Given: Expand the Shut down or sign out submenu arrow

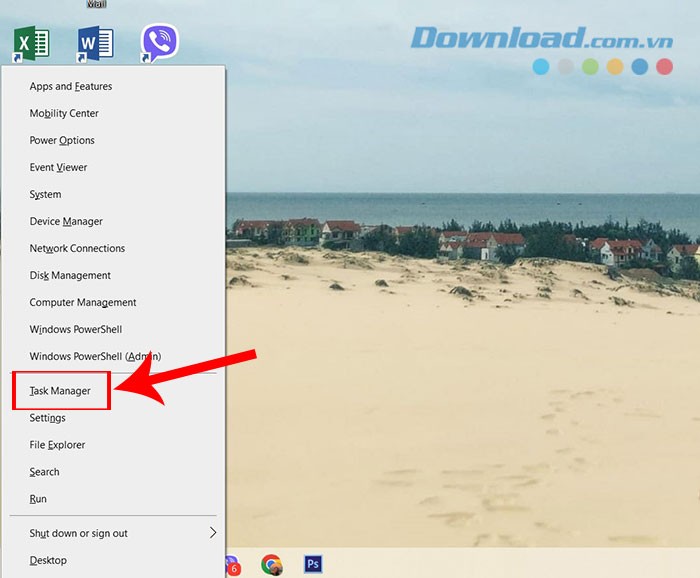Looking at the screenshot, I should pyautogui.click(x=212, y=533).
